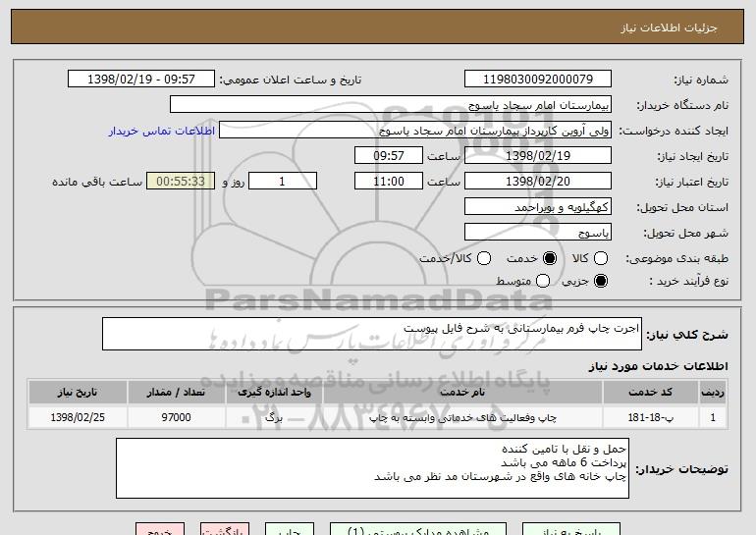The height and width of the screenshot is (535, 756).
Task: Click the پاسخ به نیاز button
Action: coord(571,529)
